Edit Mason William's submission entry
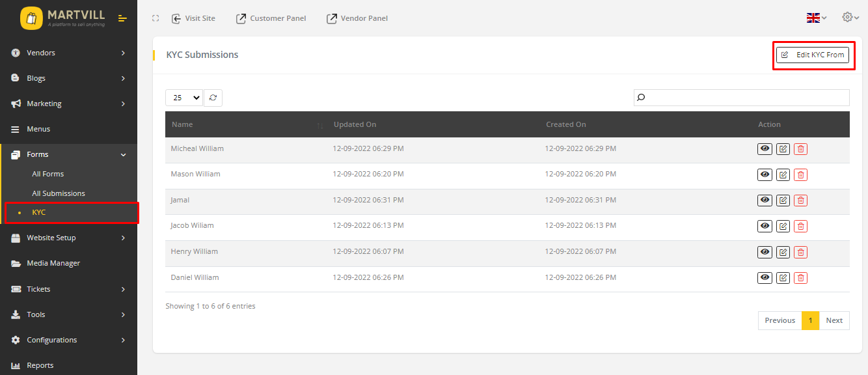 (x=783, y=174)
